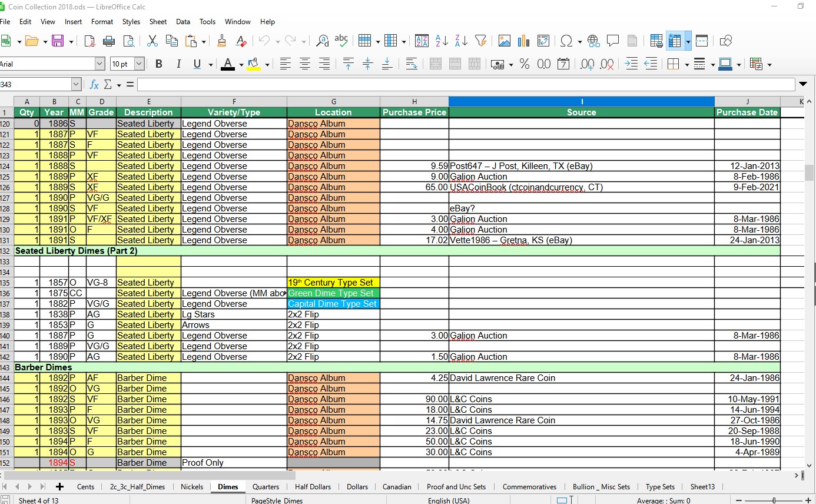
Task: Insert an image
Action: [504, 41]
